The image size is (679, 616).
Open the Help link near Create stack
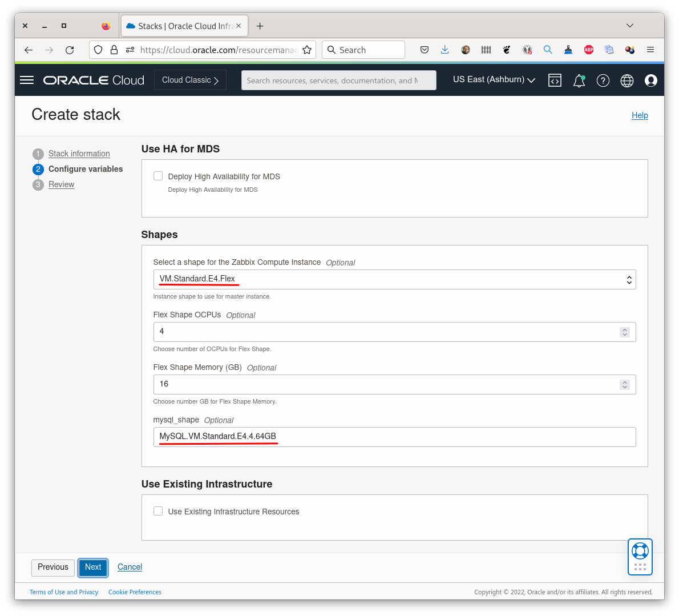640,115
